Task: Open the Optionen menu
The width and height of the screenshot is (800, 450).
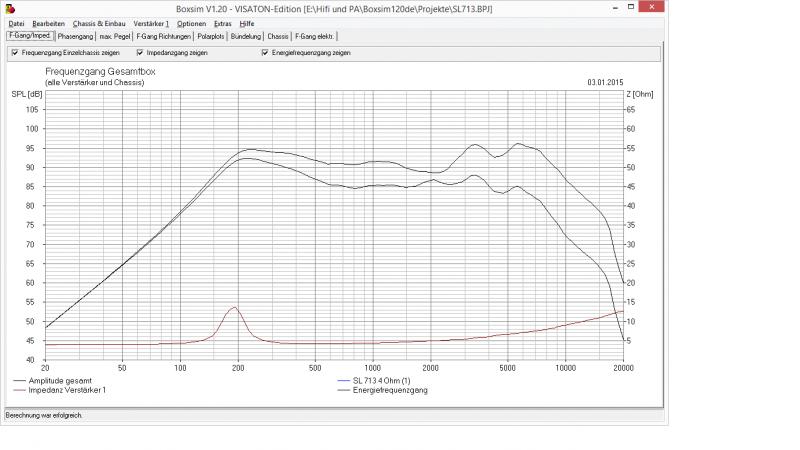Action: pyautogui.click(x=191, y=23)
